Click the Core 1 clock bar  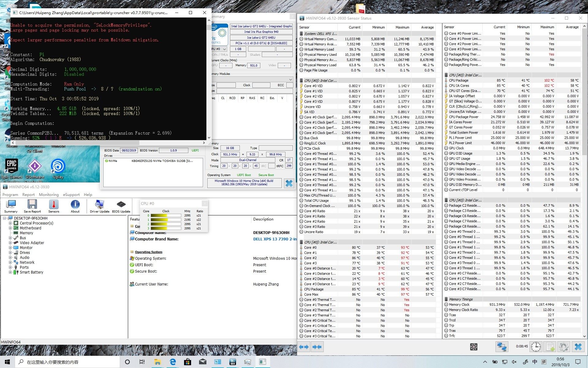click(166, 220)
